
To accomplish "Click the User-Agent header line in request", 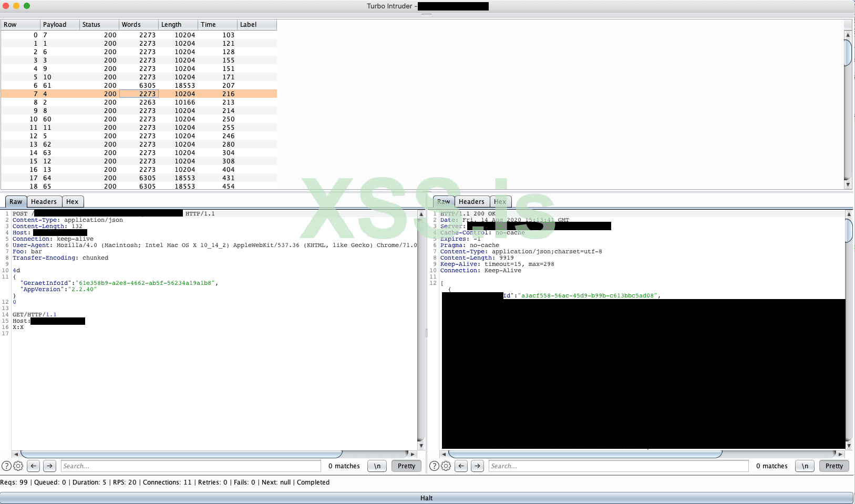I will point(215,245).
